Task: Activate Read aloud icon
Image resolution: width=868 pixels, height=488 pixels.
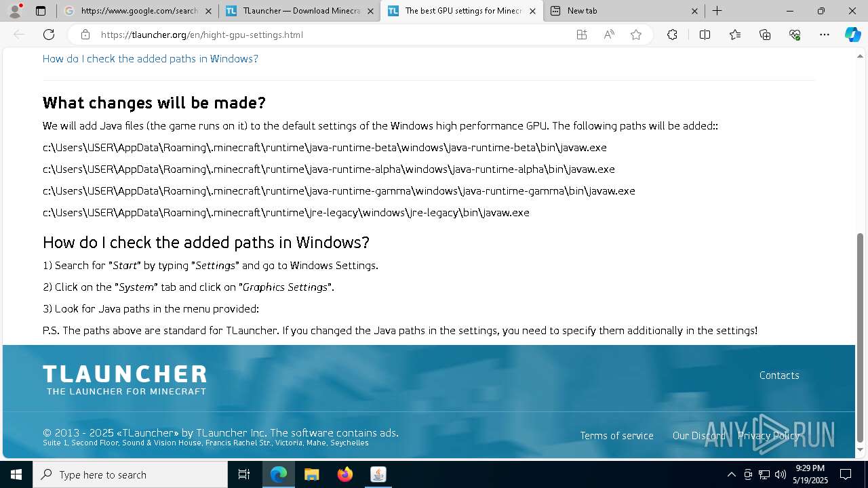Action: click(x=609, y=35)
